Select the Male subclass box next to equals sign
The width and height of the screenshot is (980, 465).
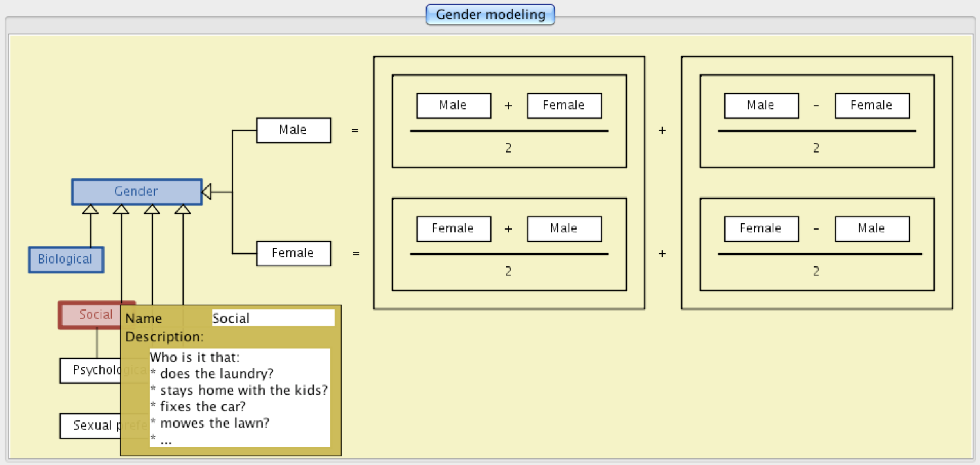tap(293, 130)
